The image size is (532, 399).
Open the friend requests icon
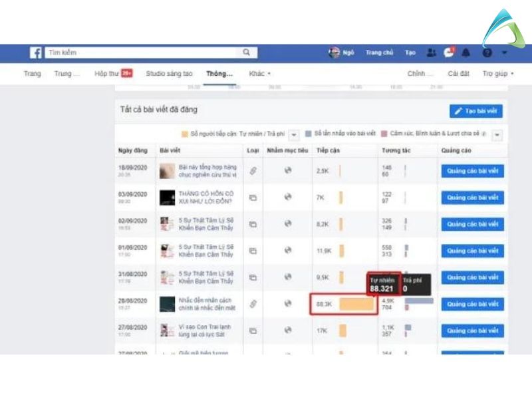pos(431,53)
